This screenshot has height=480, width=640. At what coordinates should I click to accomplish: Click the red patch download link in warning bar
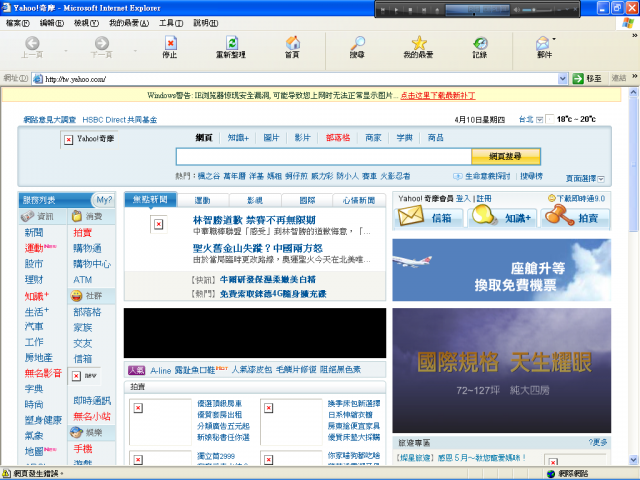click(x=438, y=96)
